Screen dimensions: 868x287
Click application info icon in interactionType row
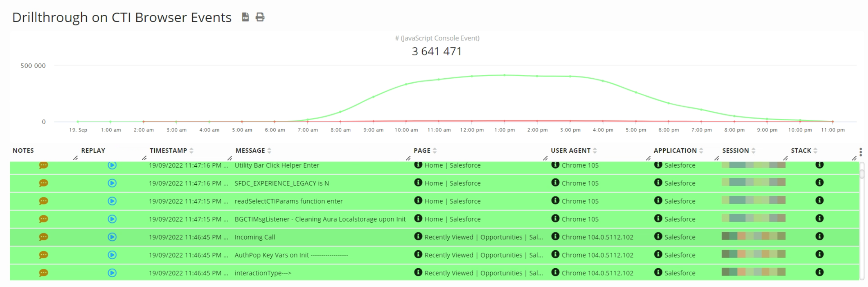(658, 272)
